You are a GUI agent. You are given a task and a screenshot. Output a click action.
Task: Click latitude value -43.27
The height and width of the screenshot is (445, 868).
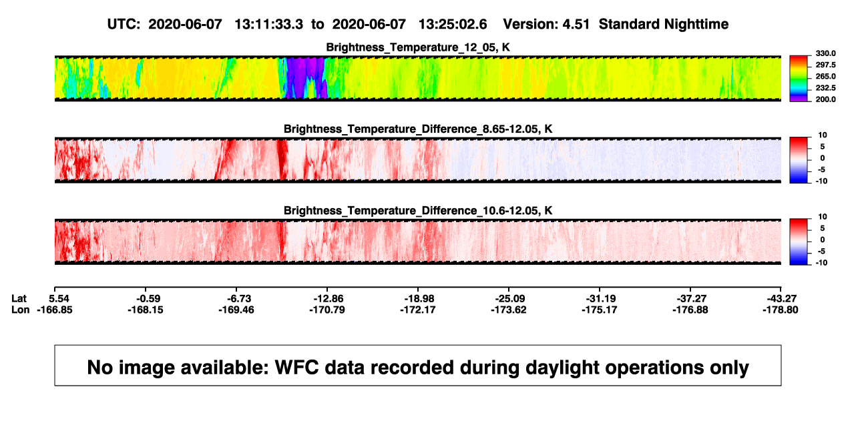coord(781,298)
